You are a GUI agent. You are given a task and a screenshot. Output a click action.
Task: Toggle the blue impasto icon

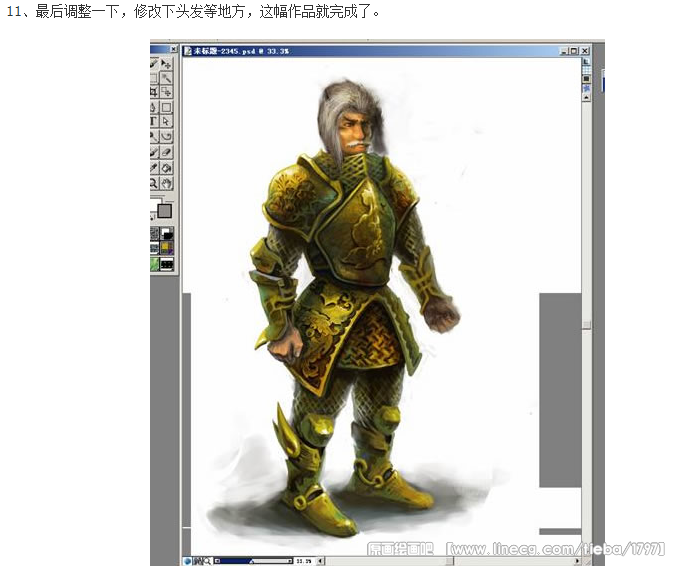click(586, 88)
